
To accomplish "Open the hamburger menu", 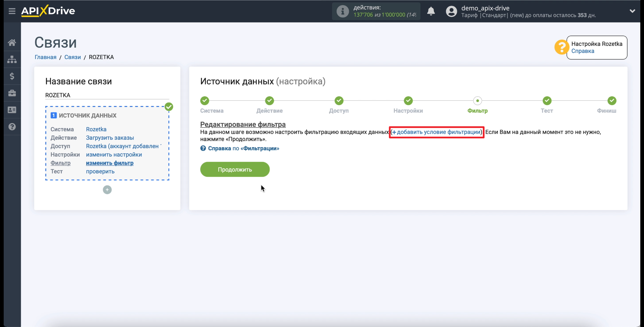I will 12,11.
